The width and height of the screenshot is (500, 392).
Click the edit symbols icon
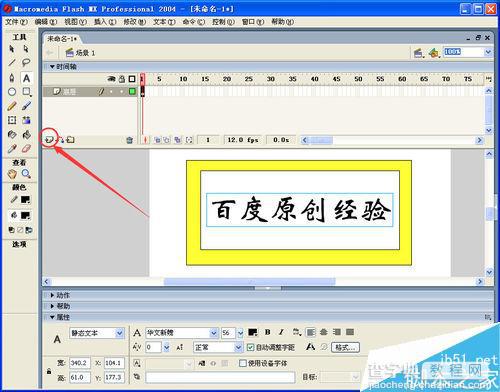pos(434,53)
